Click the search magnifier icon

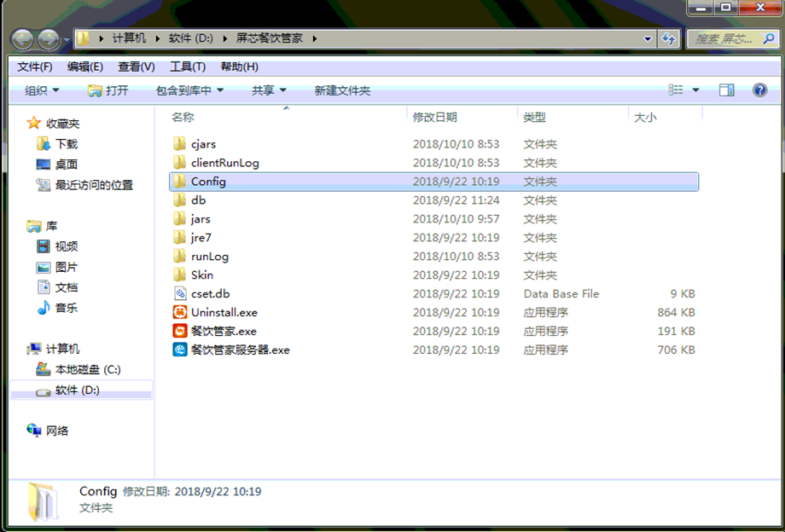769,38
